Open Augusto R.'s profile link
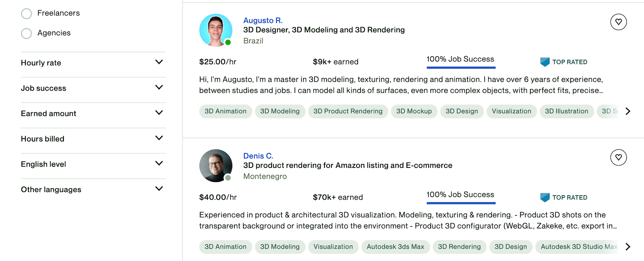 point(263,20)
